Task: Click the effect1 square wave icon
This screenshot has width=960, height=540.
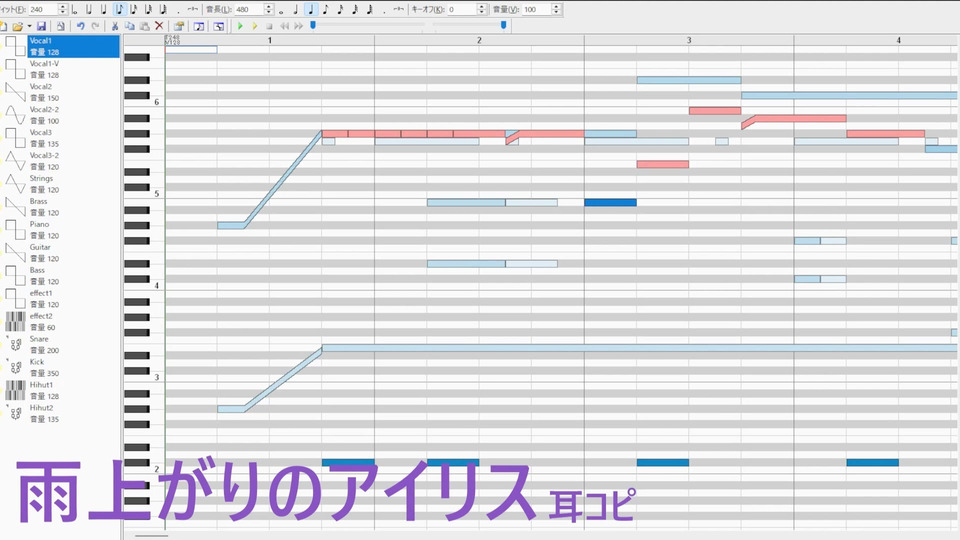Action: pos(15,299)
